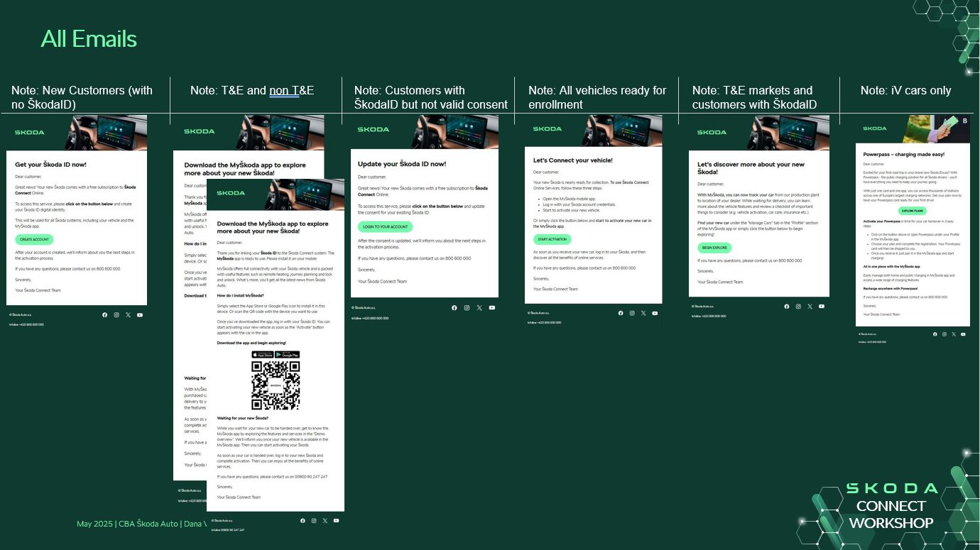Open Facebook icon in 'Update your Škoda ID' email

(x=454, y=307)
